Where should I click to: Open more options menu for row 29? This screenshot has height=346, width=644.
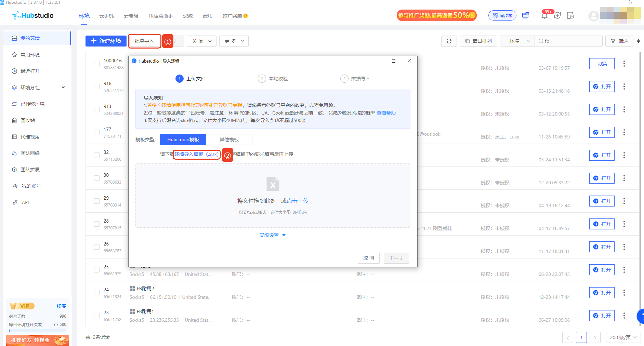coord(624,201)
